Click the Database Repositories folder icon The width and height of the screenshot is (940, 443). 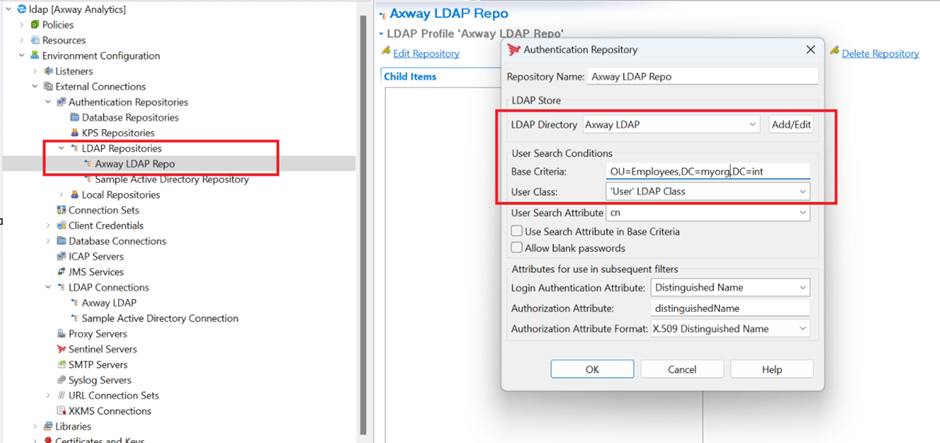pos(74,117)
